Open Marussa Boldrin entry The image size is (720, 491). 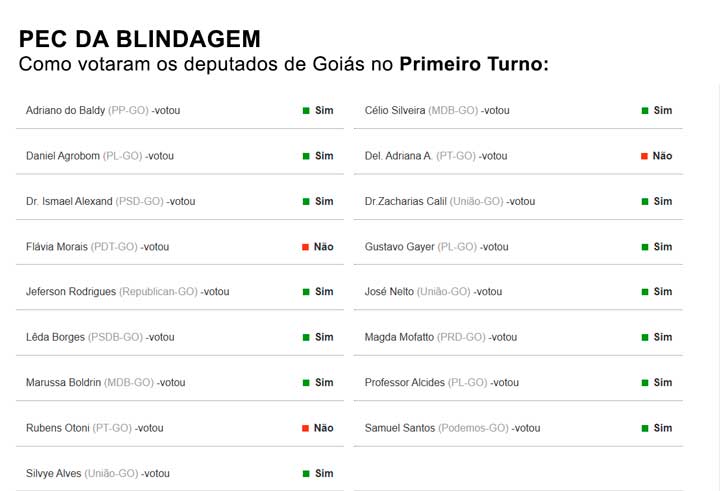(x=180, y=383)
